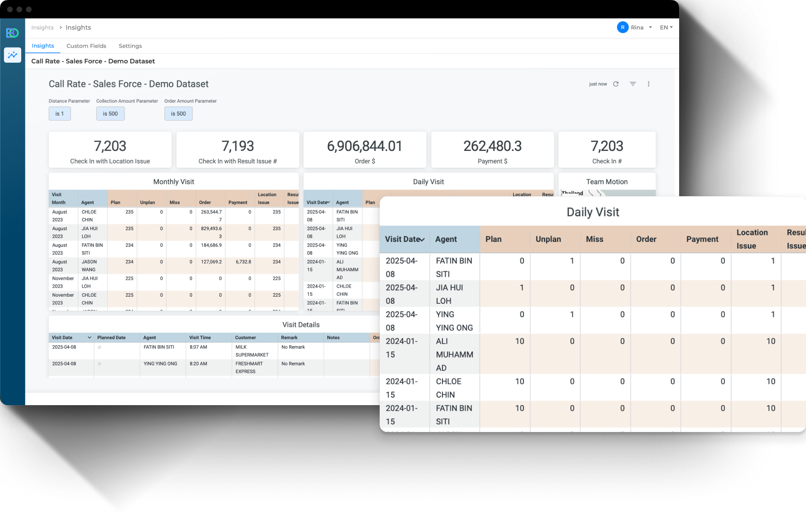Click the Team Motion map thumbnail
The height and width of the screenshot is (532, 806).
(607, 193)
